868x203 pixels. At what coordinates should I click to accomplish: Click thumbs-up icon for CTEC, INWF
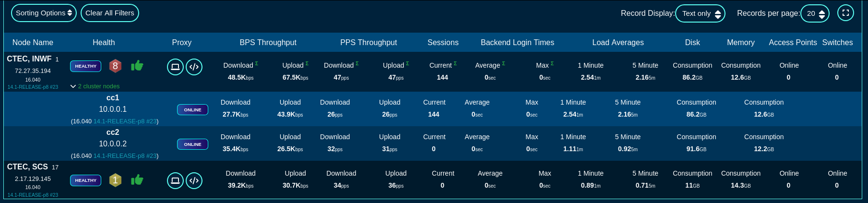tap(137, 66)
